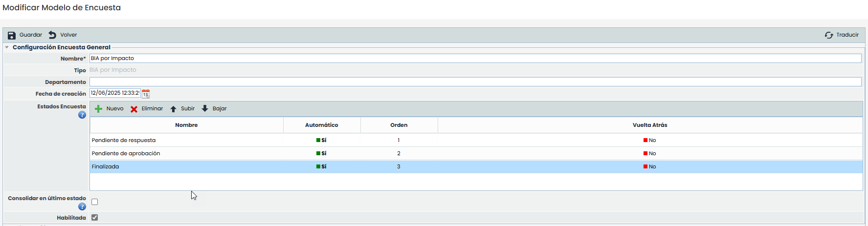Image resolution: width=868 pixels, height=226 pixels.
Task: Click the green plus Nuevo icon
Action: tap(98, 109)
